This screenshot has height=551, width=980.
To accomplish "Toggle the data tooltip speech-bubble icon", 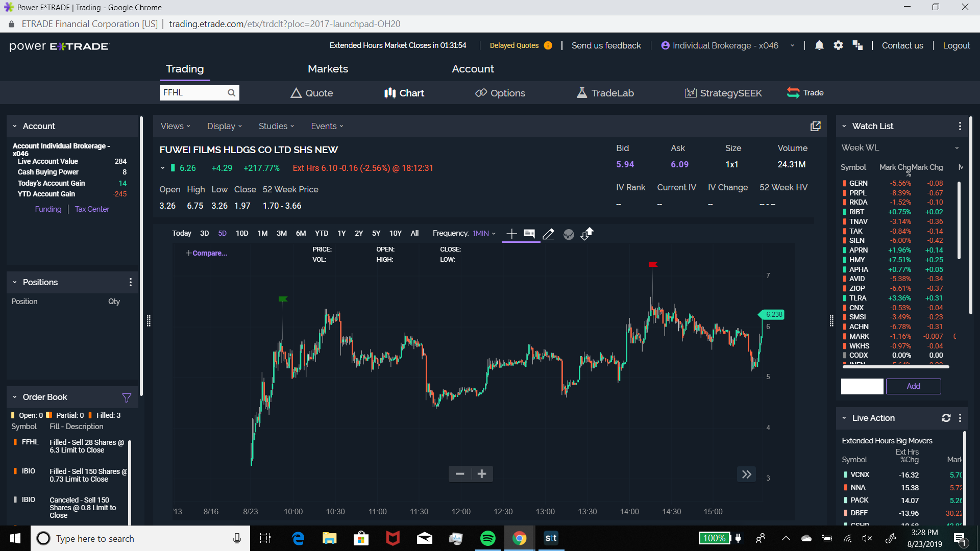I will click(529, 234).
